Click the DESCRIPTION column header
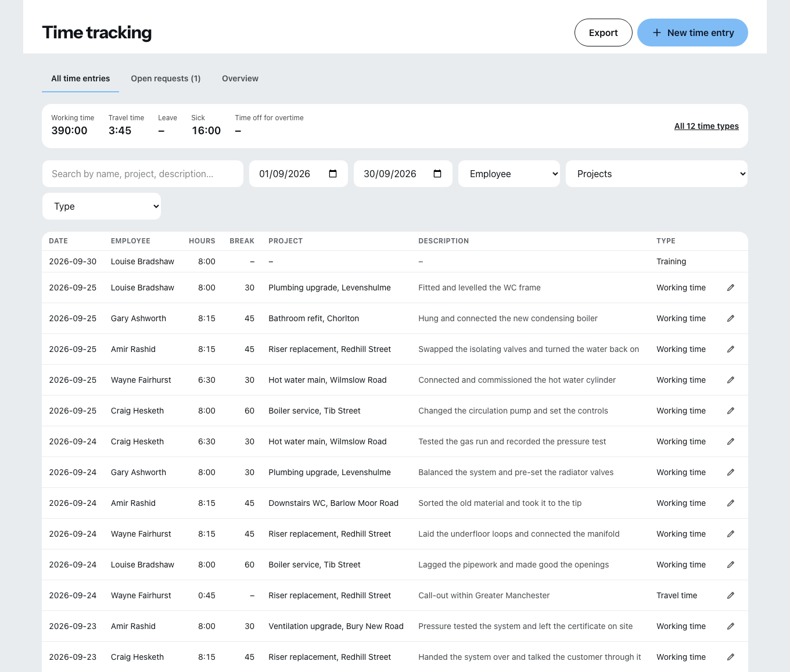Viewport: 790px width, 672px height. coord(443,241)
